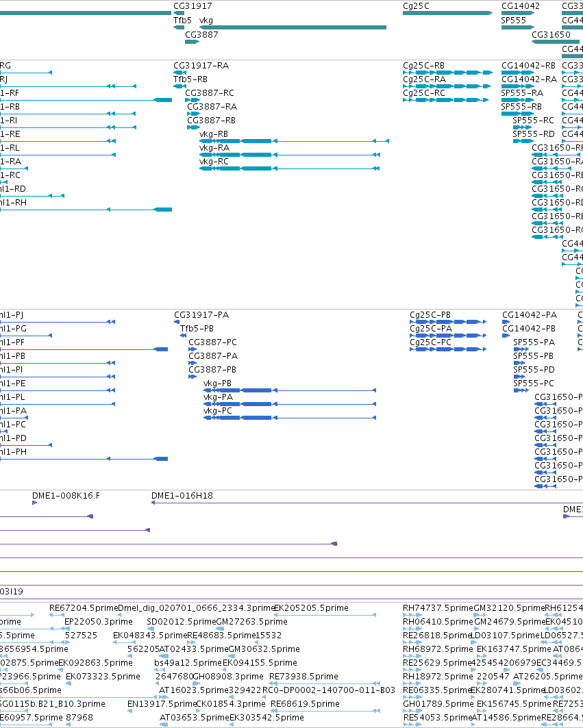Select the Cg25C gene label
Viewport: 583px width, 728px height.
(417, 6)
